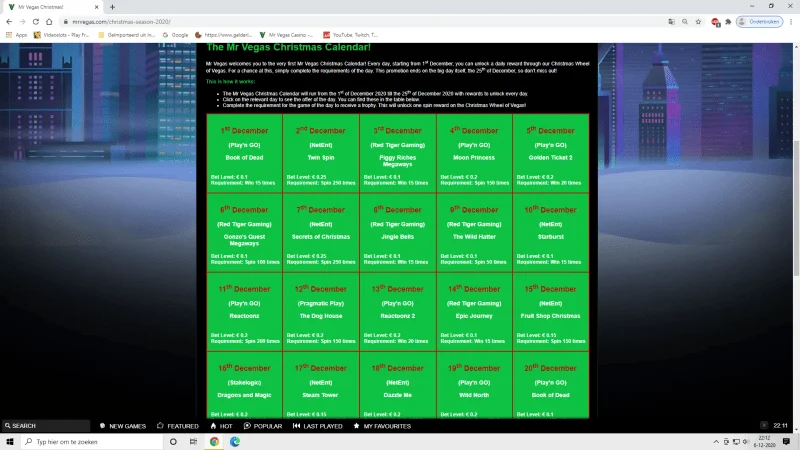Open the LAST PLAYED menu item

pos(317,426)
